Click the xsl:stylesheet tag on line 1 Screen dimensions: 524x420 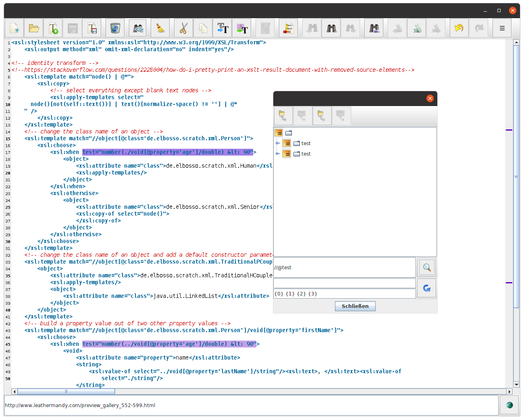coord(139,42)
